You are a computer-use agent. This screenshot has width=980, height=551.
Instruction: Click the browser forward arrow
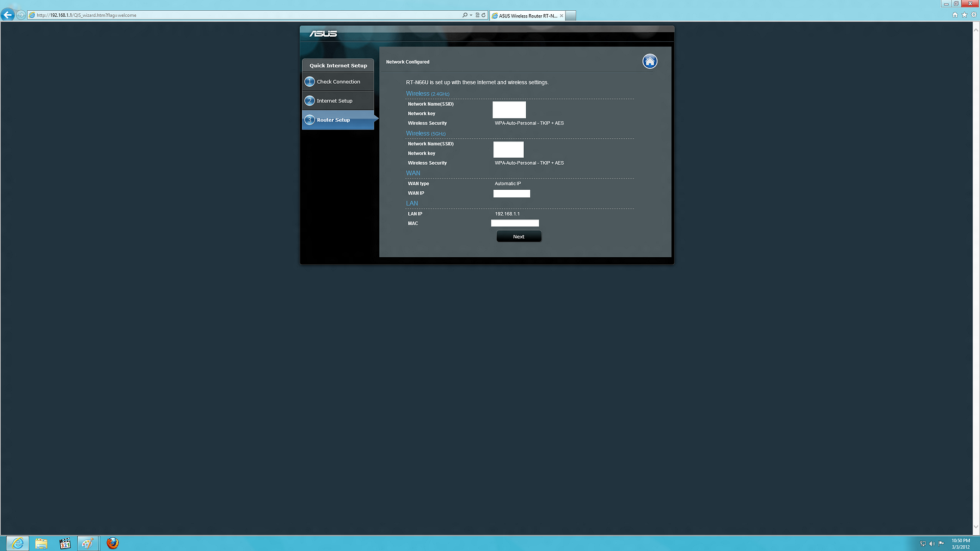[20, 15]
